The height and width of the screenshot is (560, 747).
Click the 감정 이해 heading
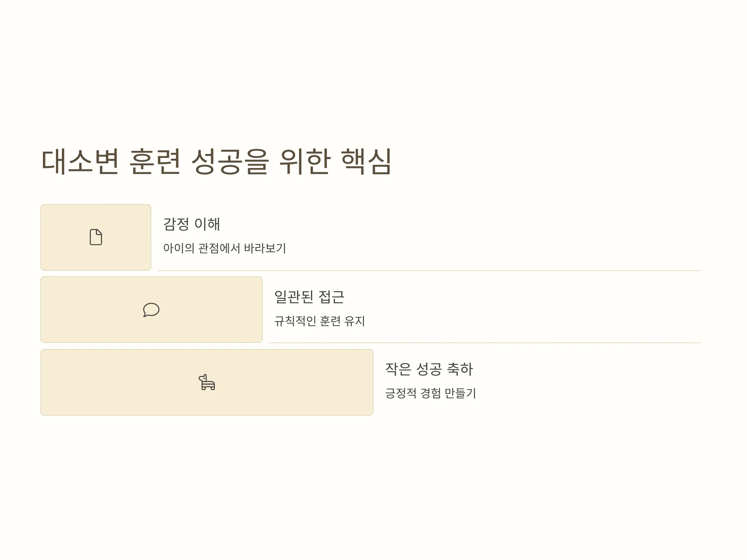pyautogui.click(x=191, y=224)
